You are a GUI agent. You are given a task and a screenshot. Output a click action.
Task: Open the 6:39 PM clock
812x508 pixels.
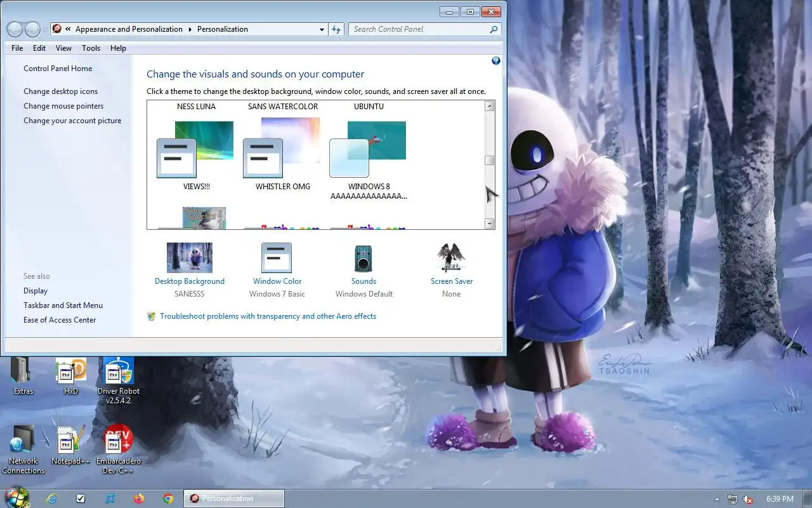[x=780, y=499]
